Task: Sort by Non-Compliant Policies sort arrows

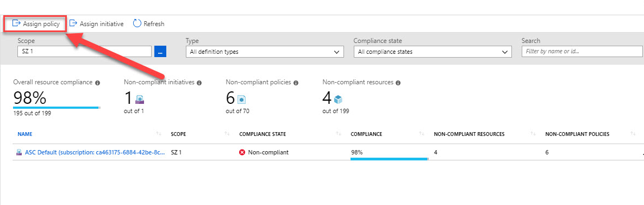Action: point(633,134)
